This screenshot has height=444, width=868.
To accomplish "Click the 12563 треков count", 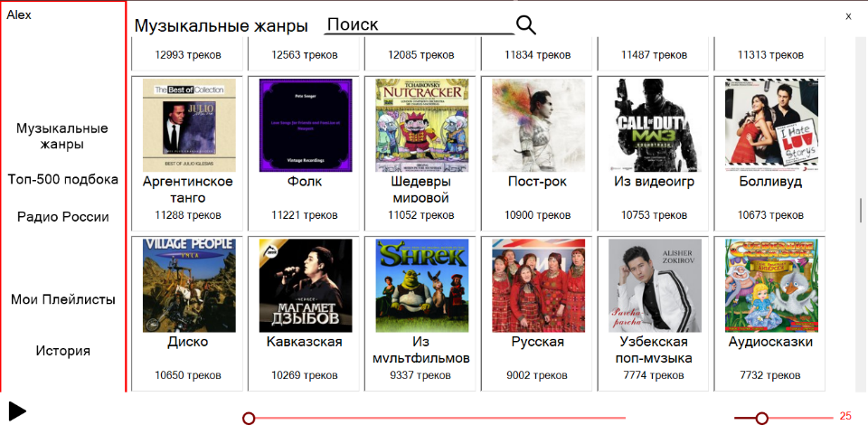I will tap(305, 55).
